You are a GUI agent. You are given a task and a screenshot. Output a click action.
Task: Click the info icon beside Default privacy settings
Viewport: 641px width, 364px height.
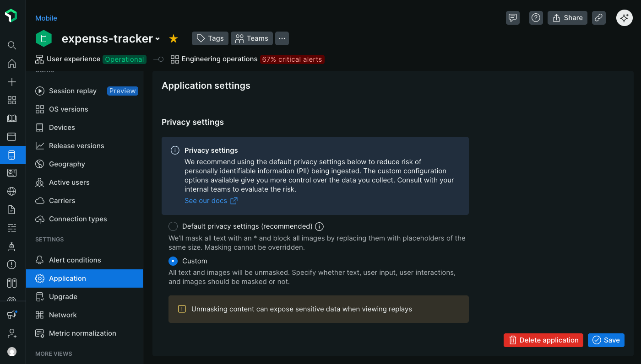tap(320, 226)
